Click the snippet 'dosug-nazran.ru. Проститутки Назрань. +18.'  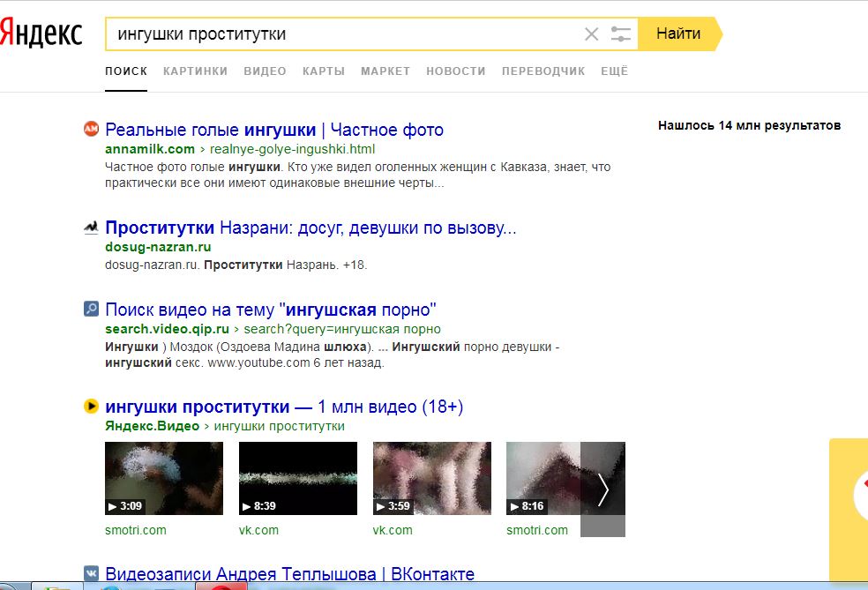(236, 265)
